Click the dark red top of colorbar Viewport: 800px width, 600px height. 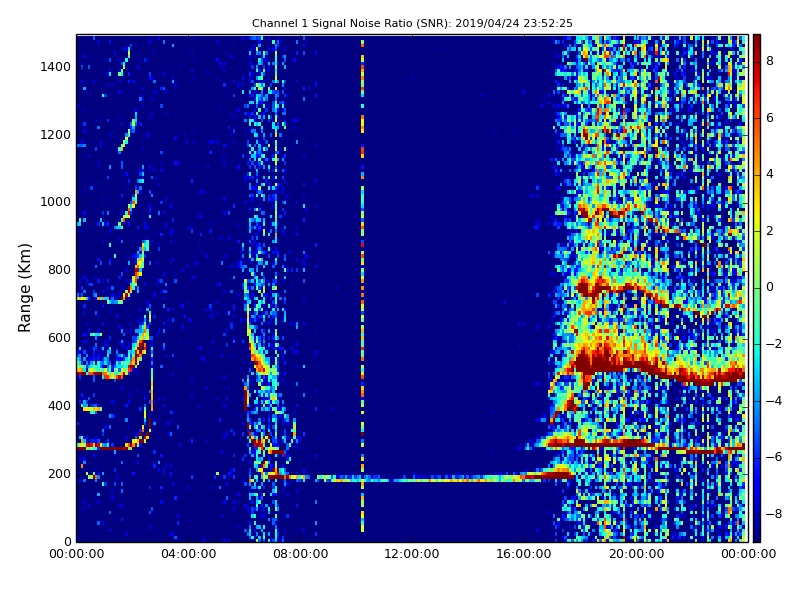click(757, 41)
